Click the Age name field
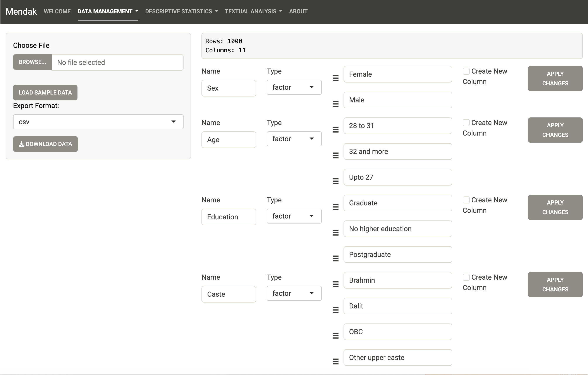Viewport: 588px width, 375px height. (229, 140)
